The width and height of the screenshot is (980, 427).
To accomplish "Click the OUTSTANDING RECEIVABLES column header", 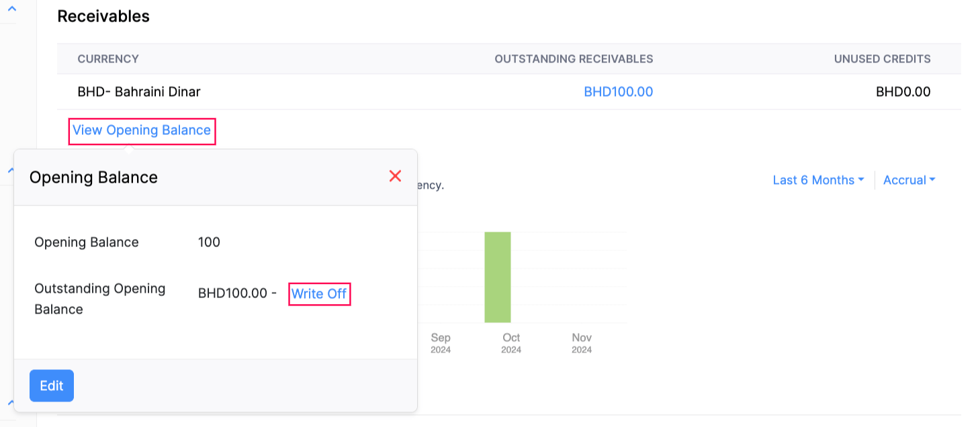I will coord(574,59).
